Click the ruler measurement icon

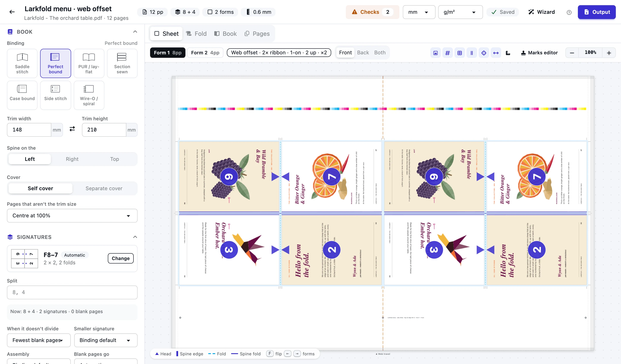click(x=508, y=53)
